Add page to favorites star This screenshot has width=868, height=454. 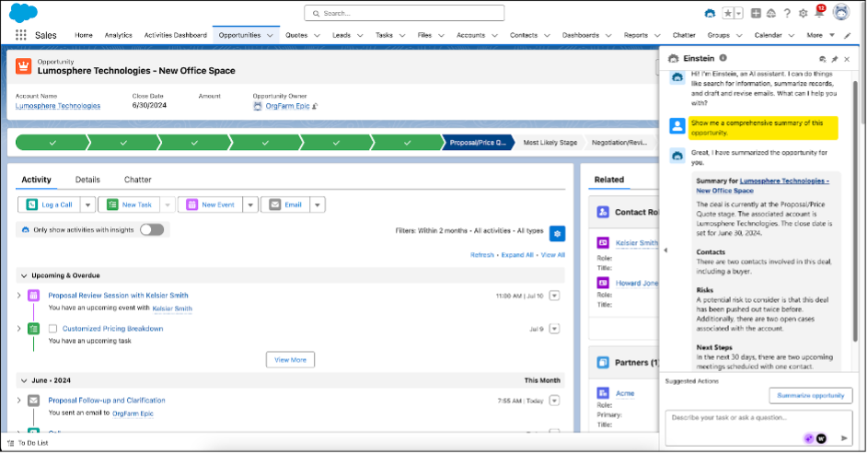coord(728,13)
